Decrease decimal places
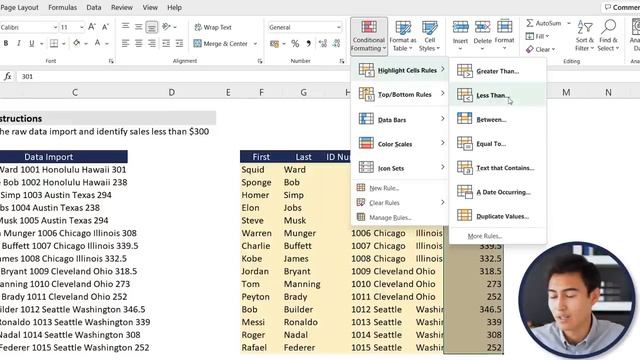The height and width of the screenshot is (360, 640). click(337, 43)
